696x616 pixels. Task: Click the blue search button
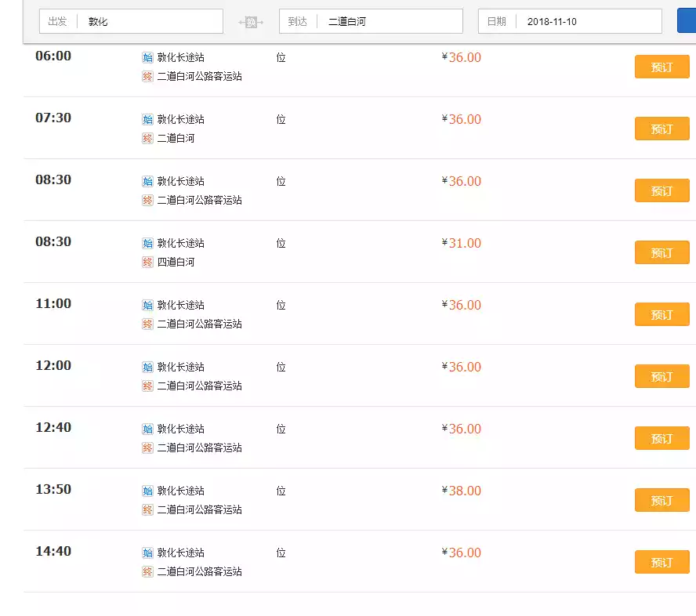coord(686,21)
